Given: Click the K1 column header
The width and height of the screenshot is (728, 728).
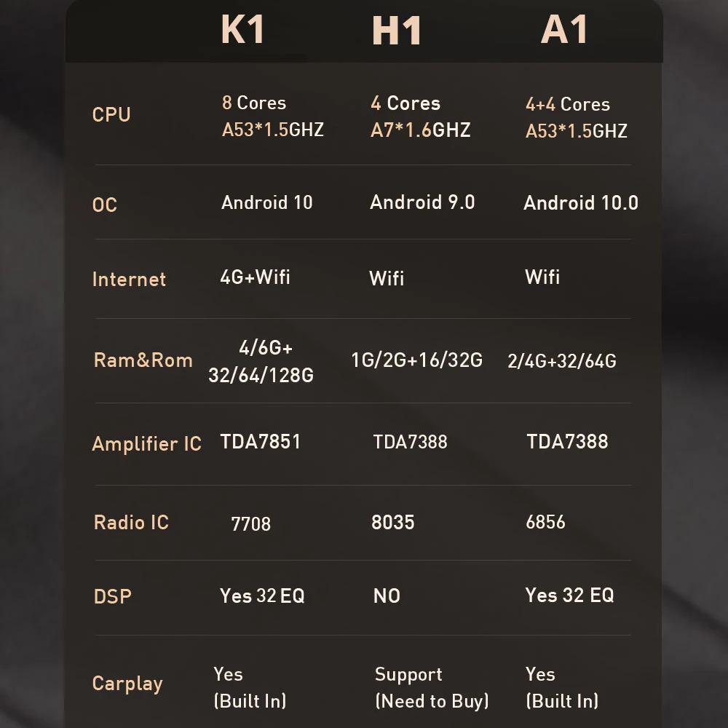Looking at the screenshot, I should pos(242,30).
